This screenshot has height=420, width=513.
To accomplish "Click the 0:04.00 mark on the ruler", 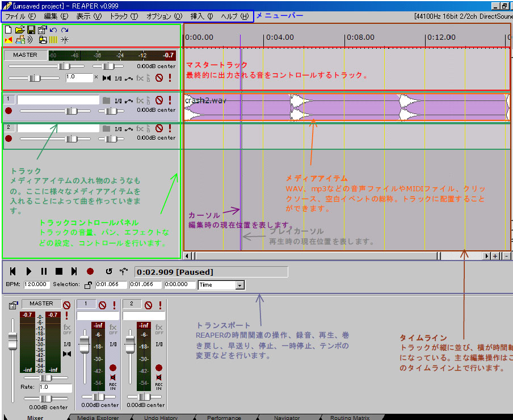I will pos(280,37).
